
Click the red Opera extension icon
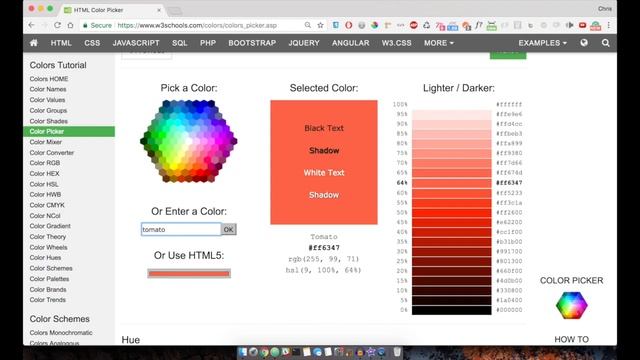pyautogui.click(x=349, y=25)
